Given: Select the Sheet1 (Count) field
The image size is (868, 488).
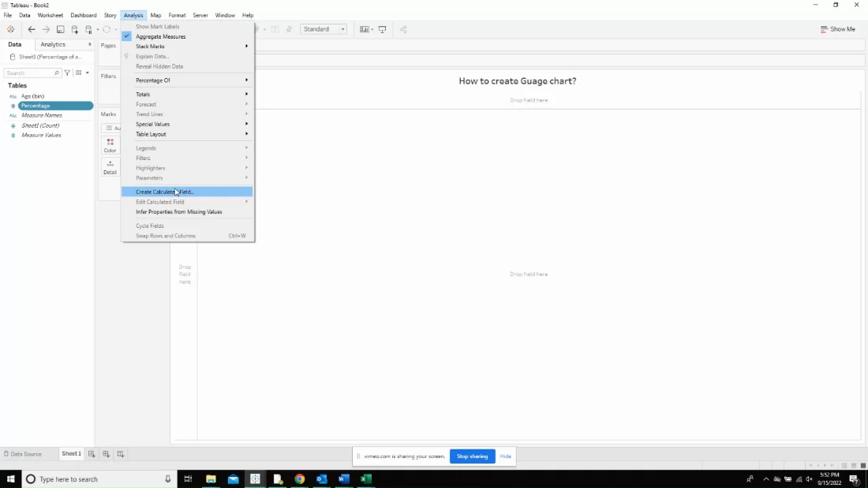Looking at the screenshot, I should pos(40,125).
